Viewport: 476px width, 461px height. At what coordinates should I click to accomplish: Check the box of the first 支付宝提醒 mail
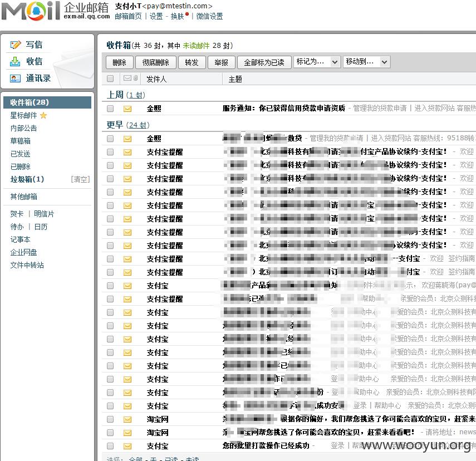[110, 152]
